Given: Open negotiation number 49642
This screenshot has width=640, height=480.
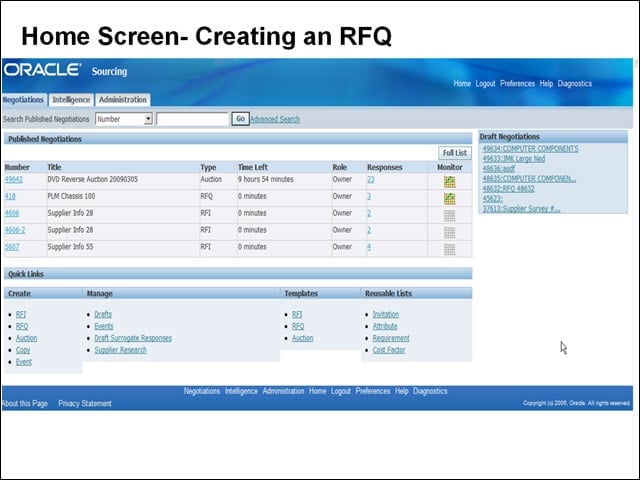Looking at the screenshot, I should (x=13, y=179).
